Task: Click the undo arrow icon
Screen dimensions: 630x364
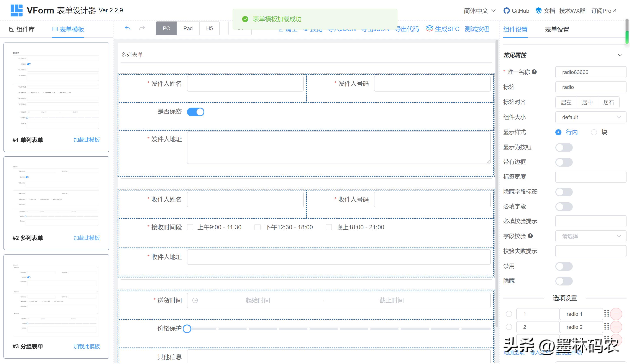Action: pyautogui.click(x=128, y=28)
